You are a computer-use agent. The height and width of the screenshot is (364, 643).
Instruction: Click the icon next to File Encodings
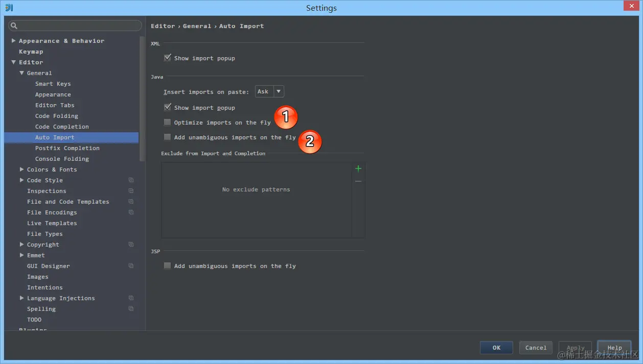click(x=131, y=212)
